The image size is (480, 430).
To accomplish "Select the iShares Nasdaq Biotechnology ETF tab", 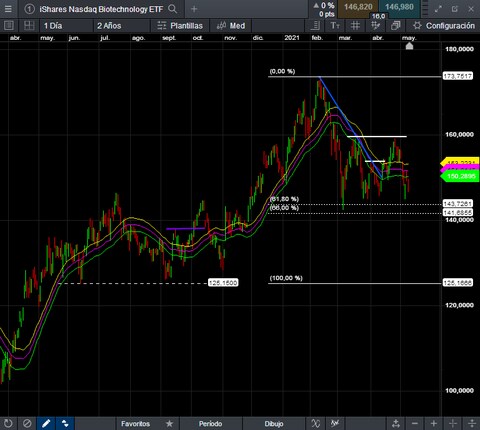I will pyautogui.click(x=101, y=9).
